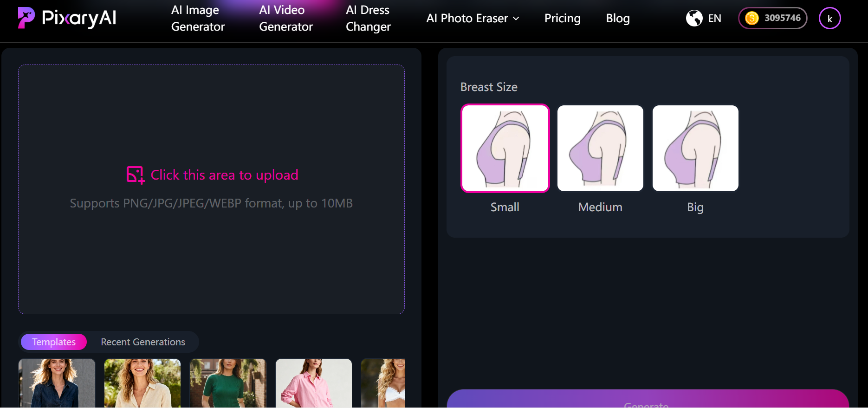868x408 pixels.
Task: Open AI Image Generator page
Action: 198,19
